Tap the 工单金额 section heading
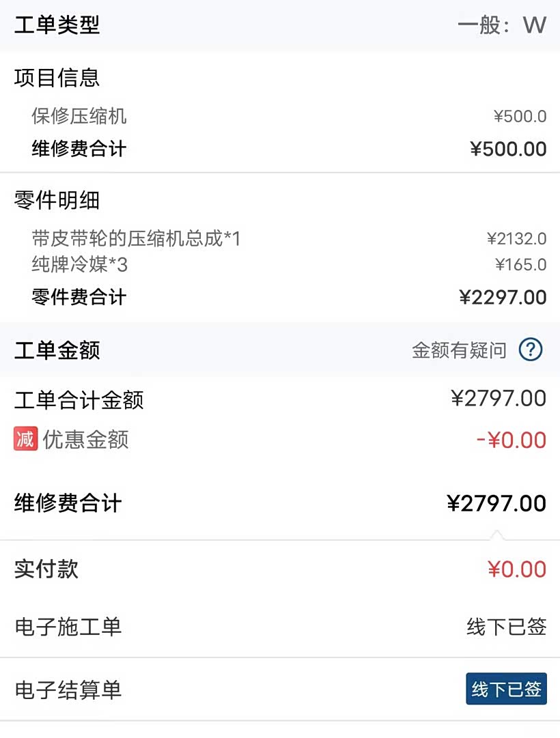 [x=57, y=351]
